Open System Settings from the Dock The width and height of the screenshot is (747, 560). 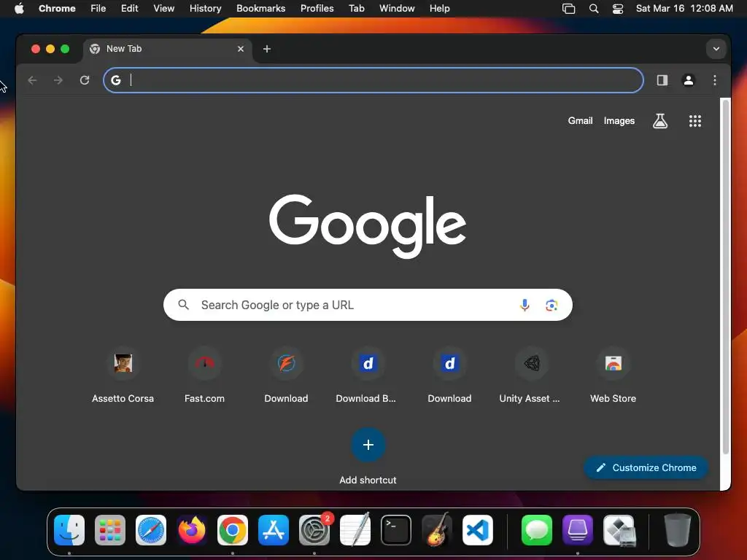click(x=314, y=530)
